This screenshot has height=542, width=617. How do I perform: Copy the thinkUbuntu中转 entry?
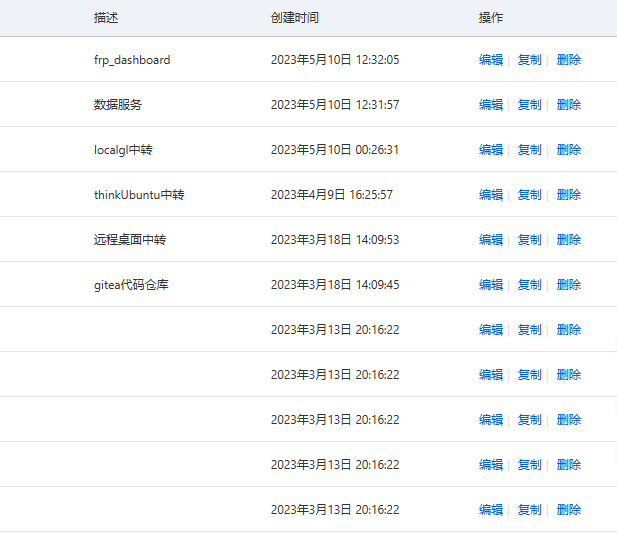click(529, 195)
